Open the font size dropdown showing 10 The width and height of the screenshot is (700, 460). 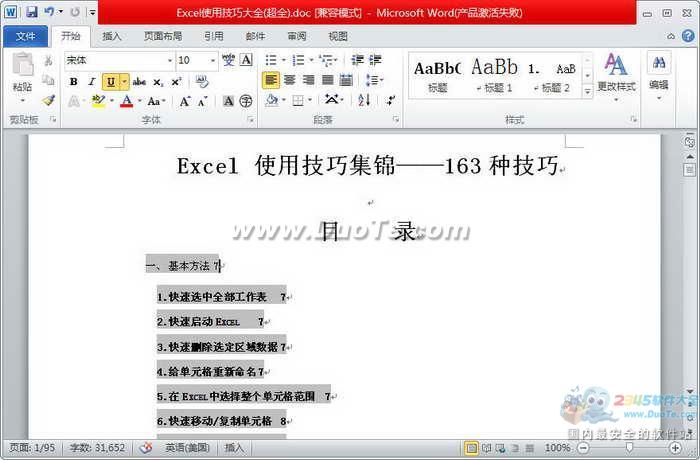[212, 60]
